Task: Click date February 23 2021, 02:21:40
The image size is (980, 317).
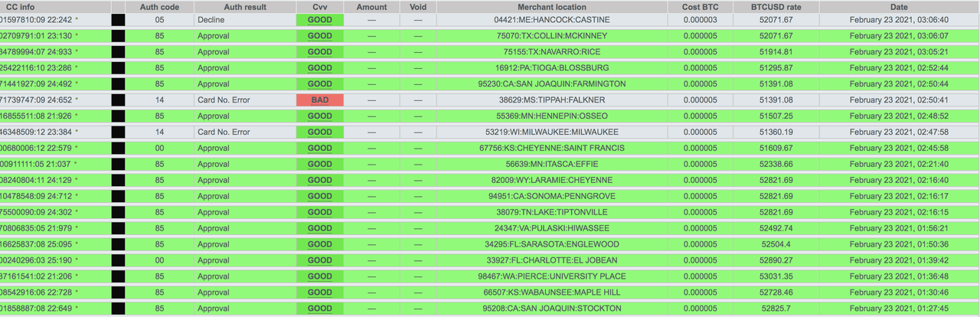Action: 899,165
